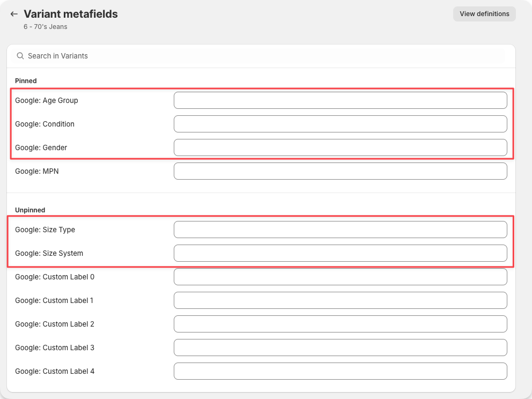Click the Unpinned section heading
Screen dimensions: 532x399
[x=30, y=210]
